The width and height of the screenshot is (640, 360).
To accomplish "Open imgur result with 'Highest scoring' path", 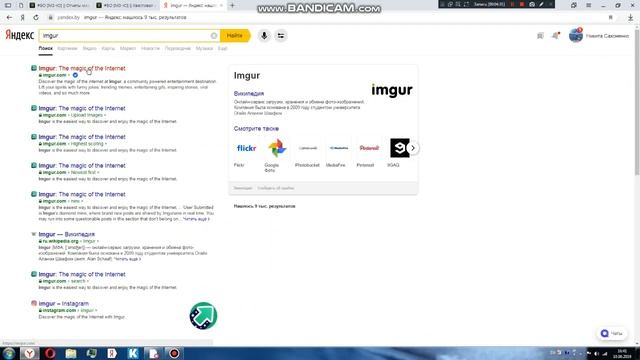I will coord(82,137).
